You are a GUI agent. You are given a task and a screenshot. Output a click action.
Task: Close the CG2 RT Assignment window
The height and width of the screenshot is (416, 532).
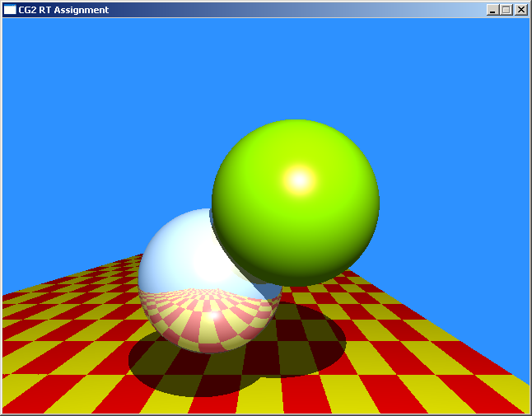pyautogui.click(x=520, y=10)
